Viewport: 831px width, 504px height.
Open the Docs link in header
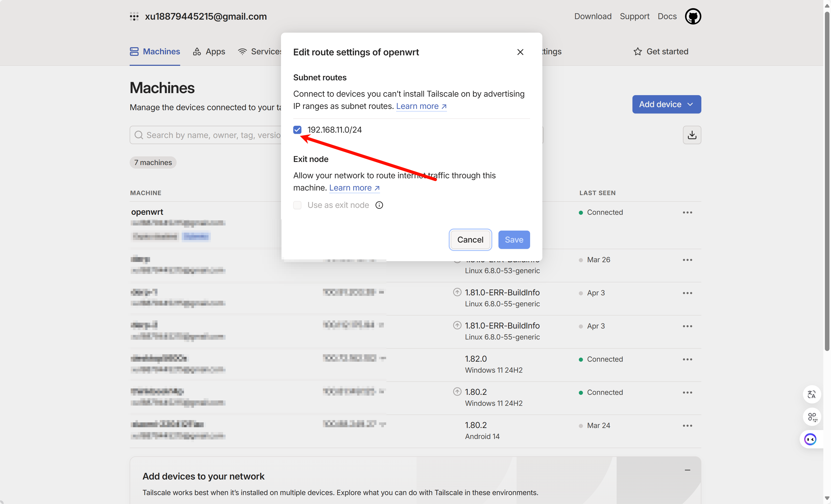pyautogui.click(x=667, y=16)
